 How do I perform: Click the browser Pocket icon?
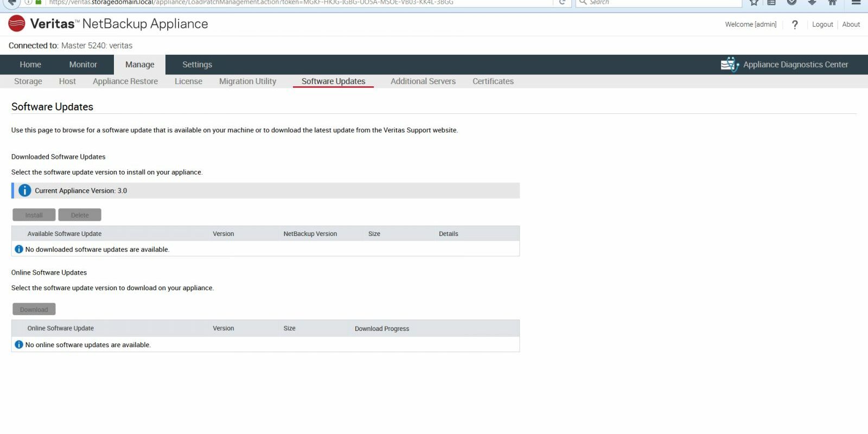pyautogui.click(x=792, y=2)
